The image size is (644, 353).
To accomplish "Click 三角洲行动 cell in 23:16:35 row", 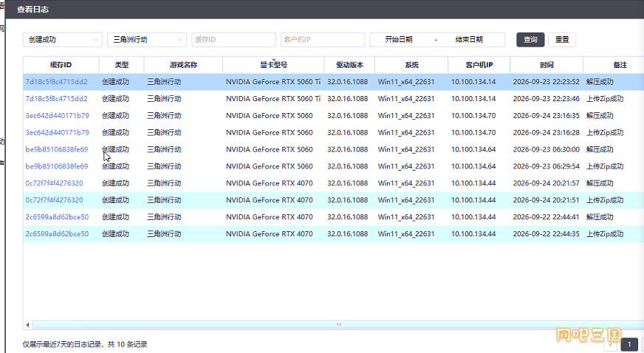I will click(164, 115).
